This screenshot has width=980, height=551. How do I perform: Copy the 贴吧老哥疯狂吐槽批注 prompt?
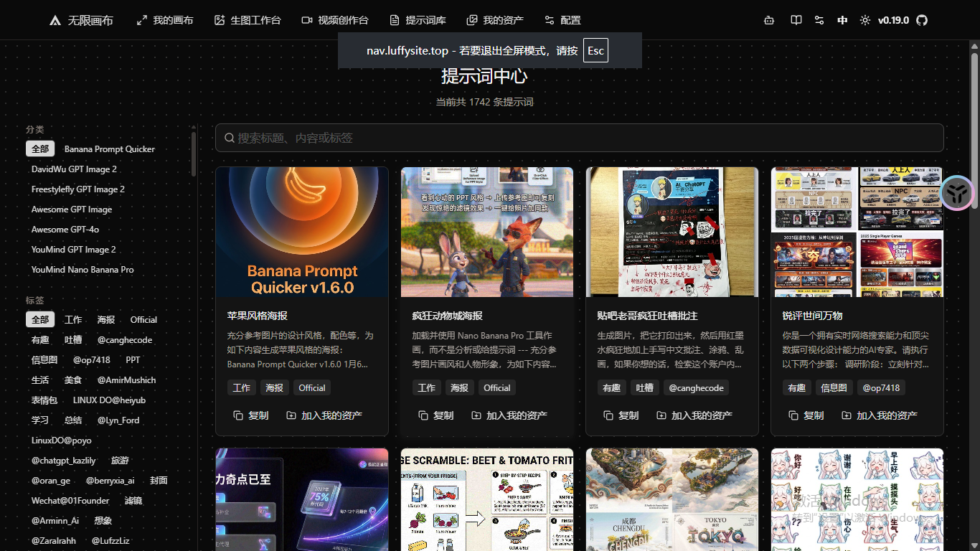click(621, 415)
